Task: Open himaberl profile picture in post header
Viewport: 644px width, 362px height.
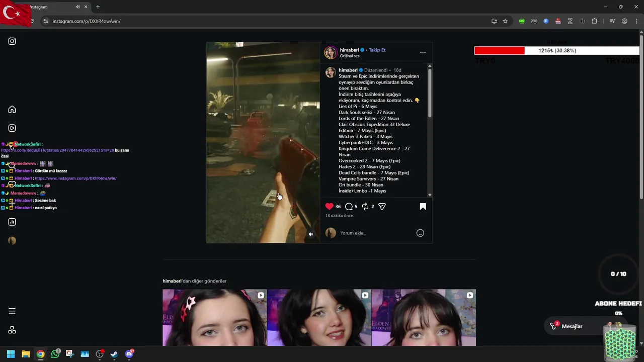Action: [x=331, y=52]
